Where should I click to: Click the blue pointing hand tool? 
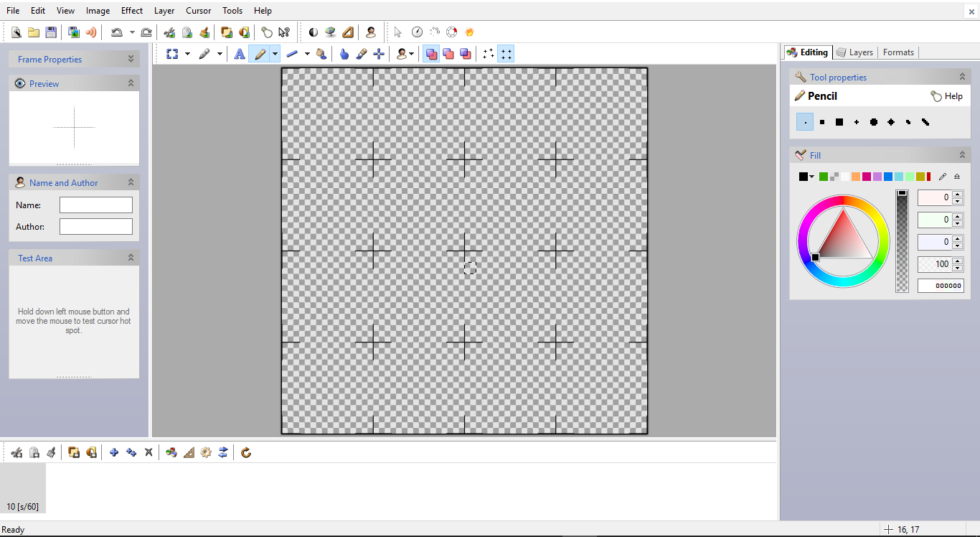tap(344, 54)
